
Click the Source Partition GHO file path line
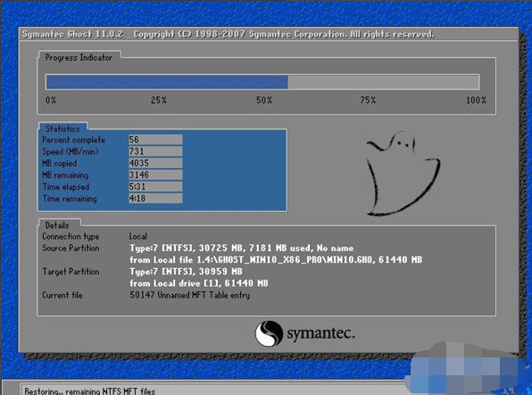coord(276,260)
